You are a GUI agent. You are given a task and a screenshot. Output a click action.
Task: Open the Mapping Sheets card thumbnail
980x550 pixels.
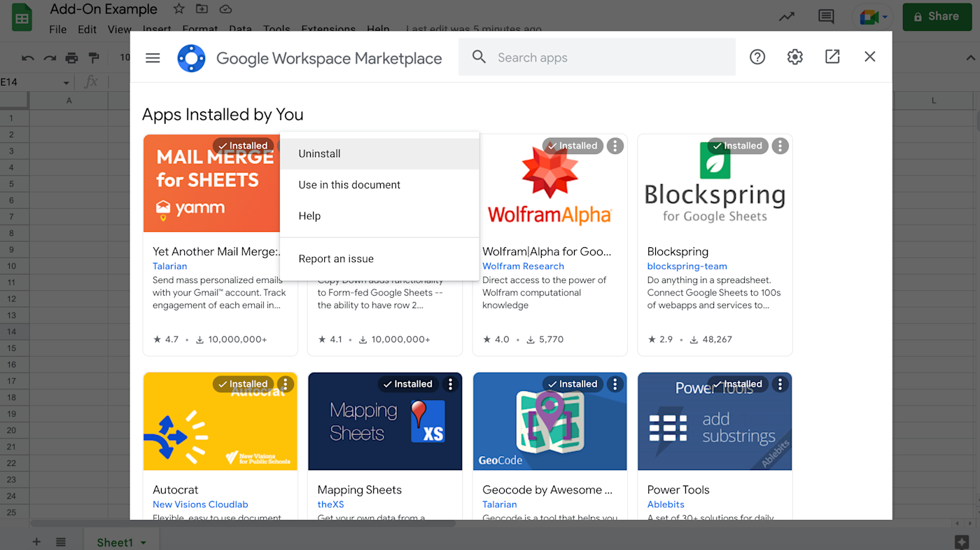coord(385,421)
